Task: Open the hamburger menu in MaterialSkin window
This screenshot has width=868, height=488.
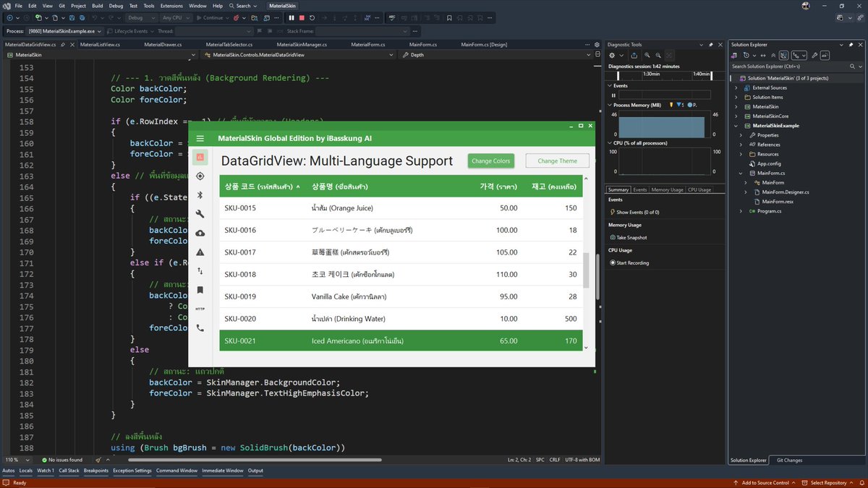Action: (x=200, y=138)
